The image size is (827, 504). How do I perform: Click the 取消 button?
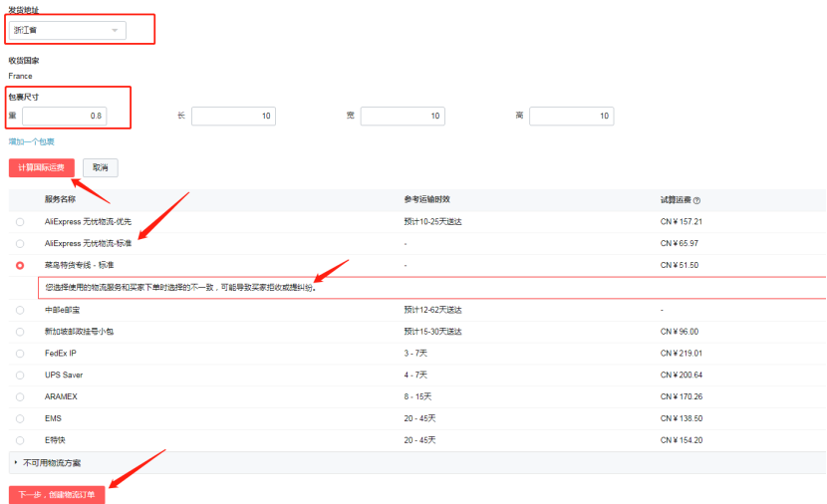point(101,167)
